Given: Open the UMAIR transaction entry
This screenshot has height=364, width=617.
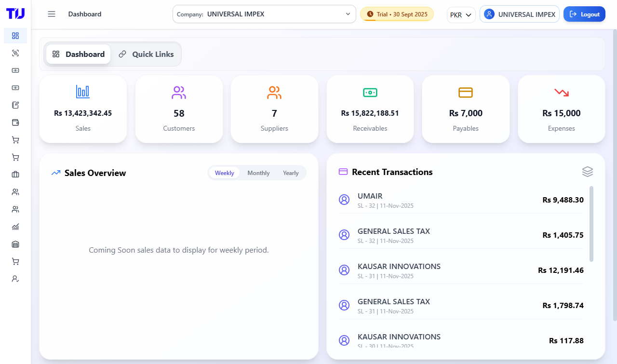Looking at the screenshot, I should coord(460,200).
